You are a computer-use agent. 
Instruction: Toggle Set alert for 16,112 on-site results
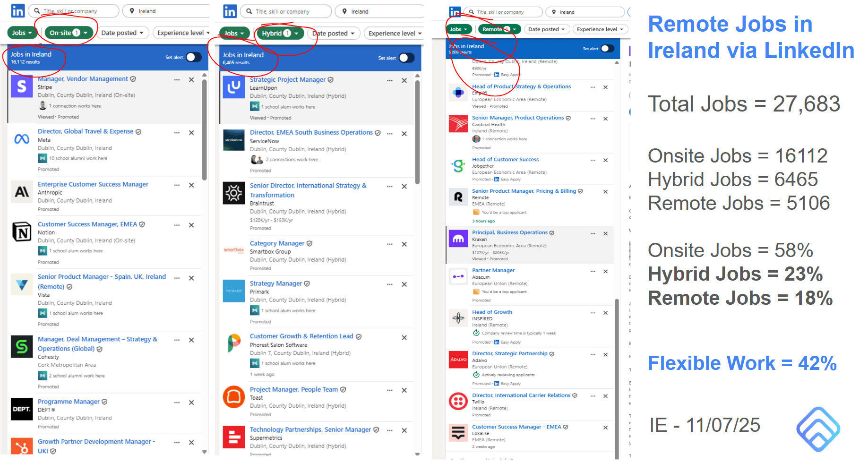pos(194,57)
